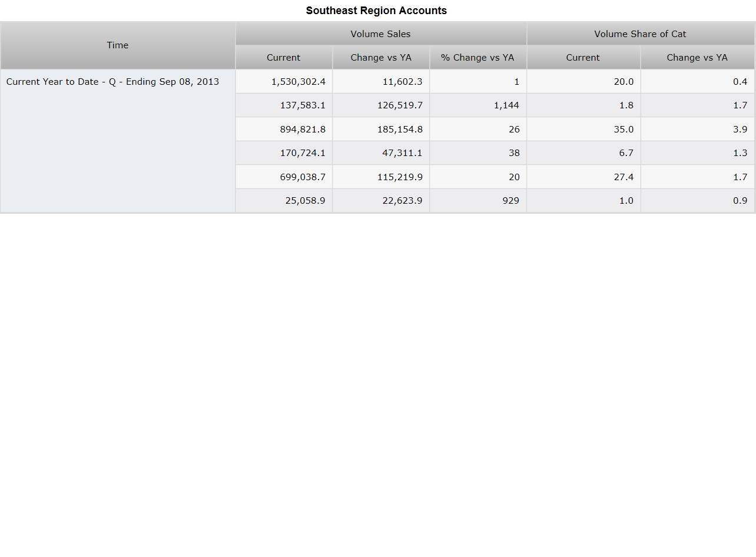756x557 pixels.
Task: Click cell showing 126,519.7
Action: (x=381, y=105)
